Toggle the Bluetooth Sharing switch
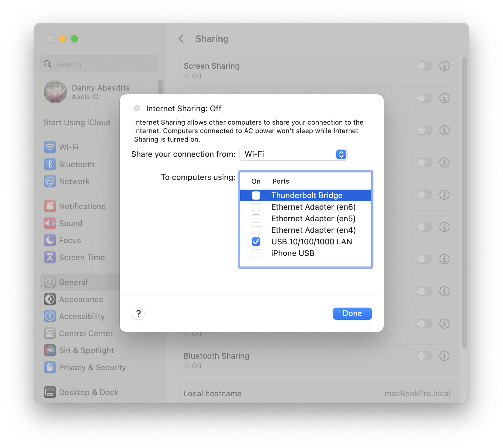Viewport: 503px width, 448px height. point(425,356)
